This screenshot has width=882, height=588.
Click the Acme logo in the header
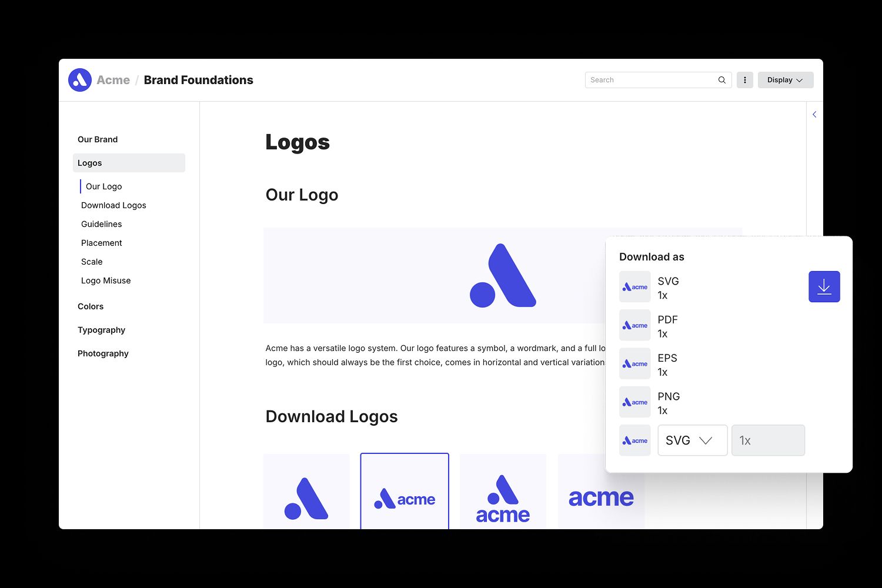(80, 79)
